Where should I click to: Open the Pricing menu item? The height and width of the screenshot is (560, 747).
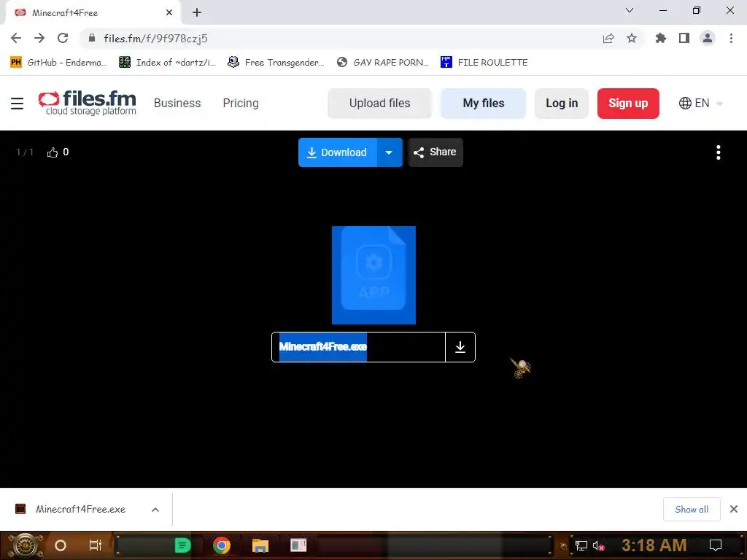click(241, 104)
